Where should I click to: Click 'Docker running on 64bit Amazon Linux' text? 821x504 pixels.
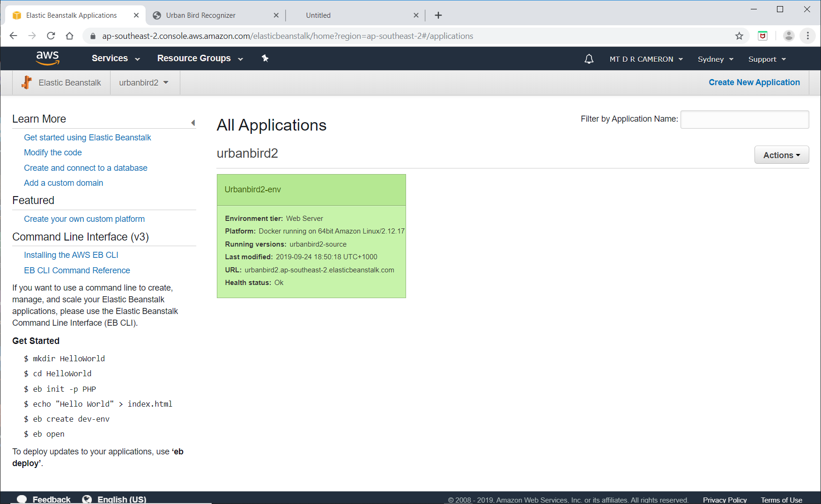click(332, 231)
